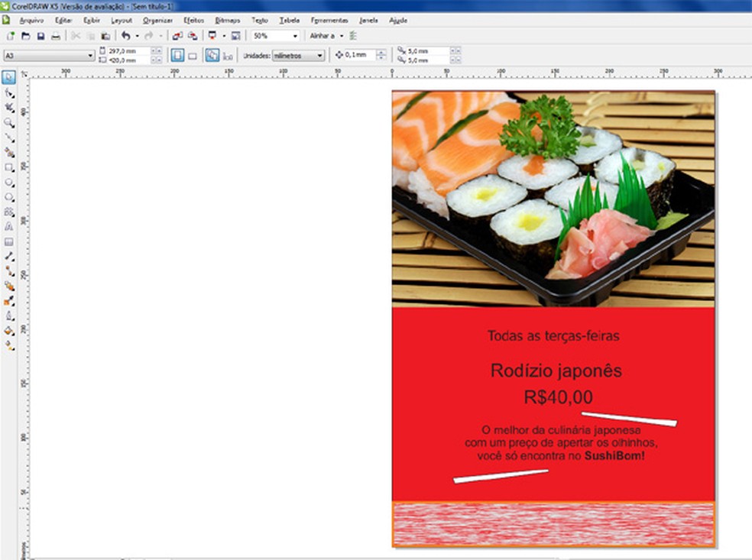The width and height of the screenshot is (752, 560).
Task: Select the Color Eyedropper tool
Action: click(8, 301)
